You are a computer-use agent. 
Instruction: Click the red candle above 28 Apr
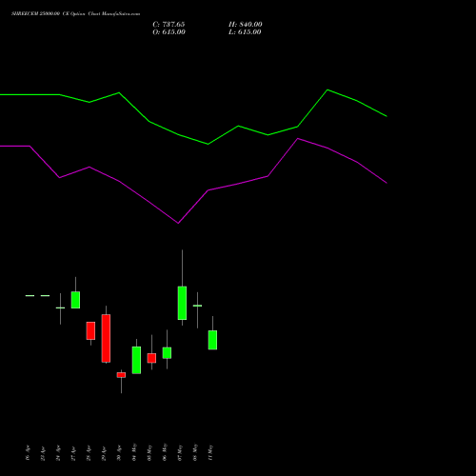(90, 330)
